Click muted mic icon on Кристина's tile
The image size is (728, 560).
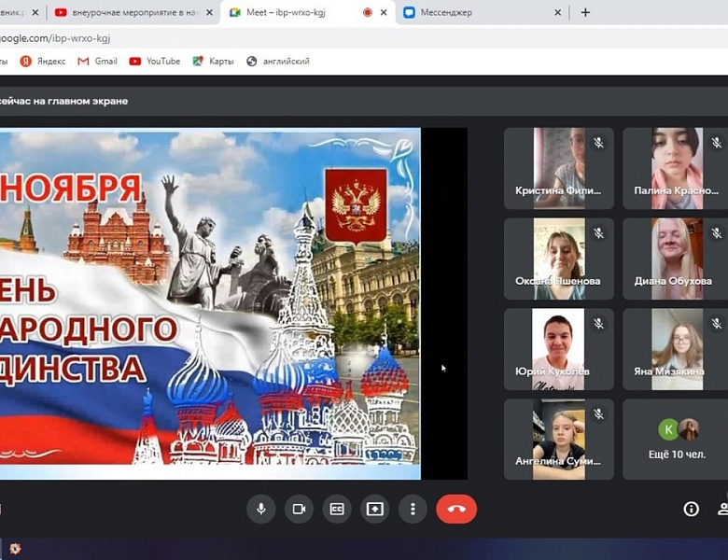pos(598,143)
